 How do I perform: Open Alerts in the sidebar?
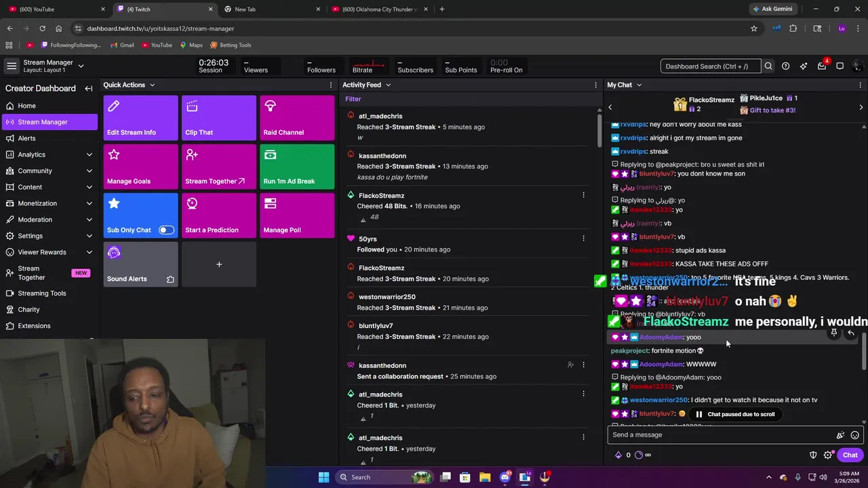coord(49,138)
